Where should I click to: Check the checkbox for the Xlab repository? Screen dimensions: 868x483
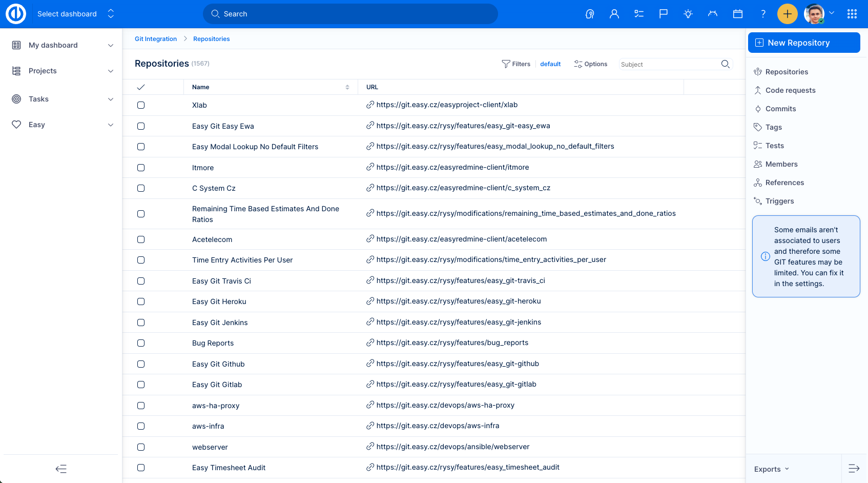141,105
